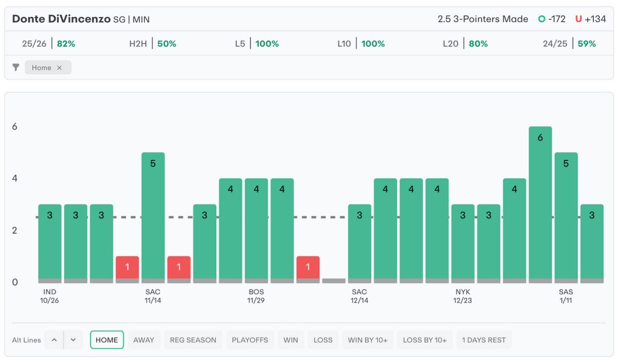Open the 24/25 season 59% split
Viewport: 621px width, 364px height.
(x=569, y=44)
